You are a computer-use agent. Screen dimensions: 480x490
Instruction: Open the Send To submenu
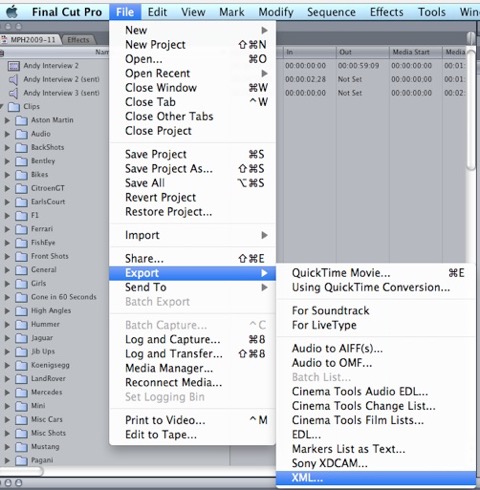click(x=192, y=287)
